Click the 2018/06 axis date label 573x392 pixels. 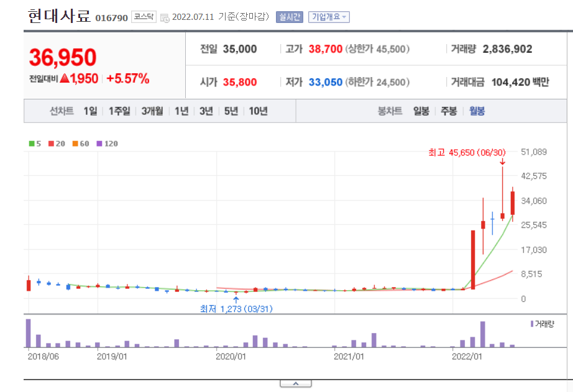click(x=43, y=357)
